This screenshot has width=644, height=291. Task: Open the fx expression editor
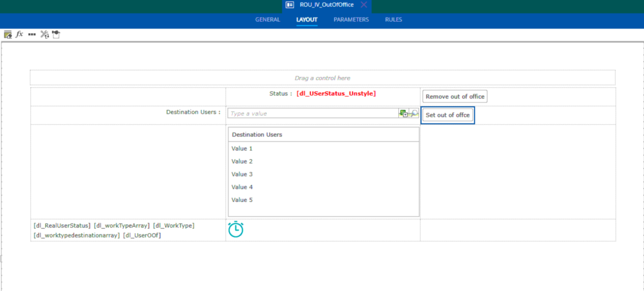pos(19,34)
